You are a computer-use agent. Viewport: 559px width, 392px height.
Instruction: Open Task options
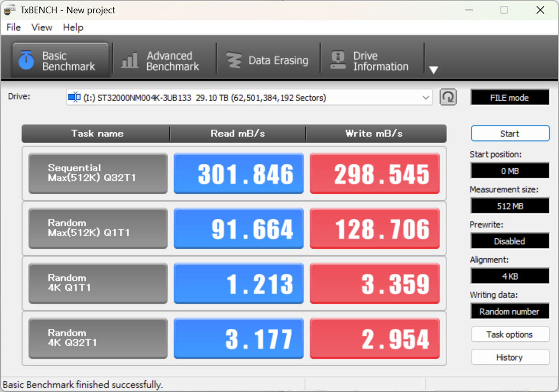tap(510, 334)
